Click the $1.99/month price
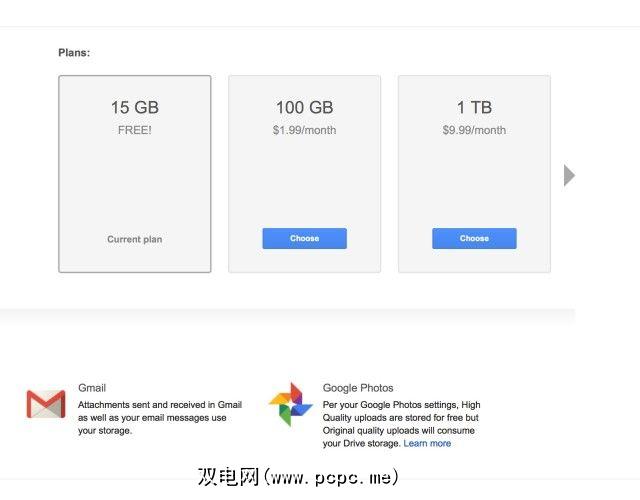The height and width of the screenshot is (500, 640). pos(304,130)
